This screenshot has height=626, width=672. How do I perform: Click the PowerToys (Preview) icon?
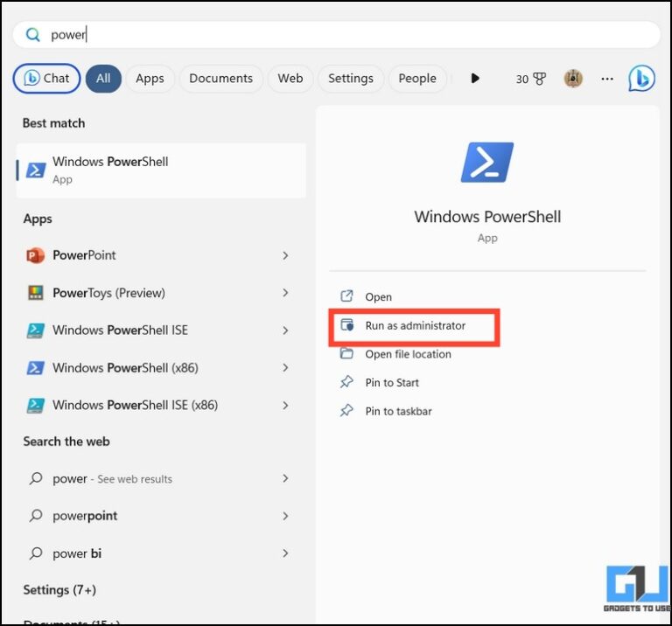click(x=36, y=293)
